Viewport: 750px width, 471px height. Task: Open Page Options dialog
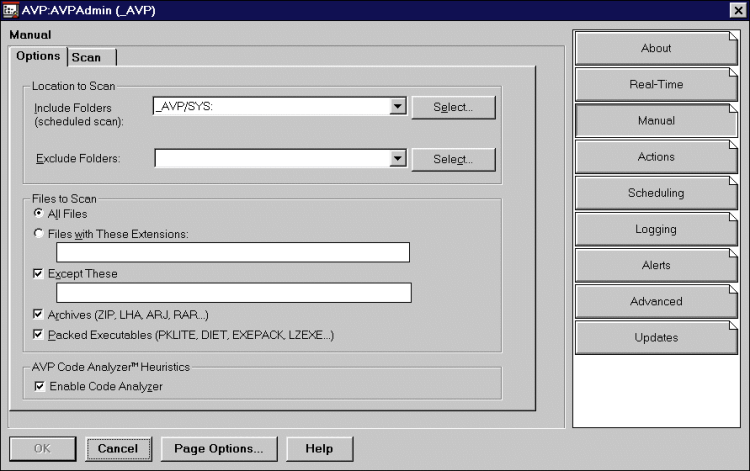pos(219,449)
